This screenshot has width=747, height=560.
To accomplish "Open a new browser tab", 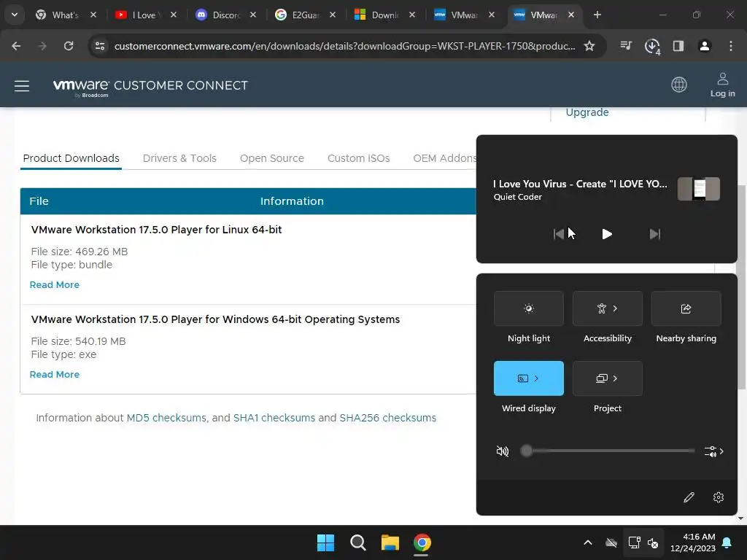I will tap(597, 15).
